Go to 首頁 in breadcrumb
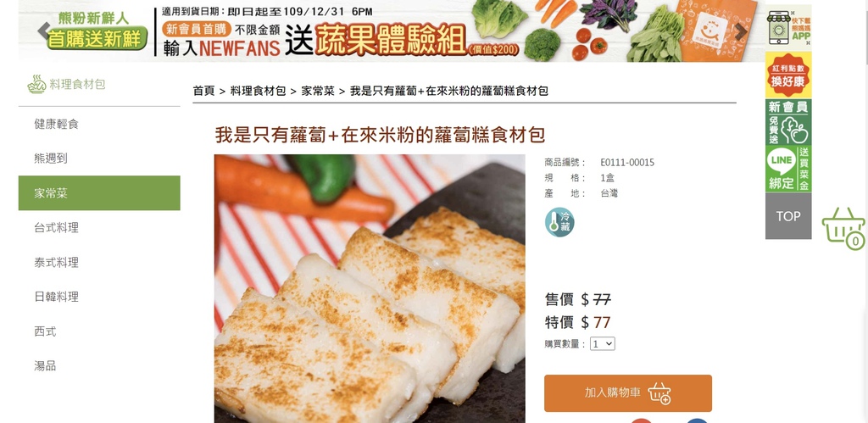This screenshot has width=868, height=423. tap(203, 91)
